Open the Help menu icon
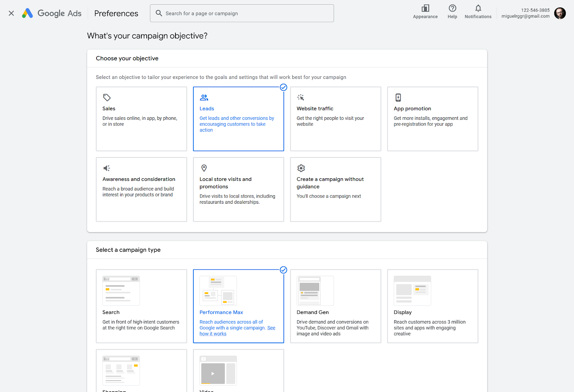Viewport: 574px width, 392px height. point(452,9)
